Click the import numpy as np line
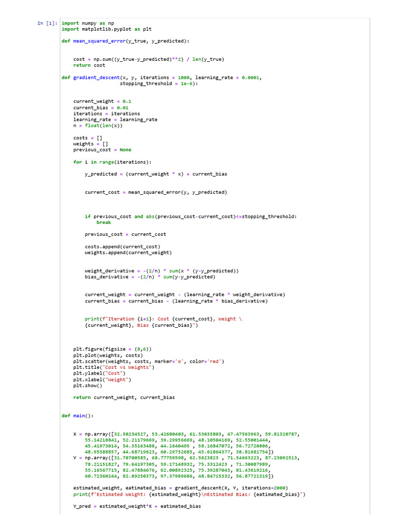Viewport: 399px width, 532px height. (88, 23)
